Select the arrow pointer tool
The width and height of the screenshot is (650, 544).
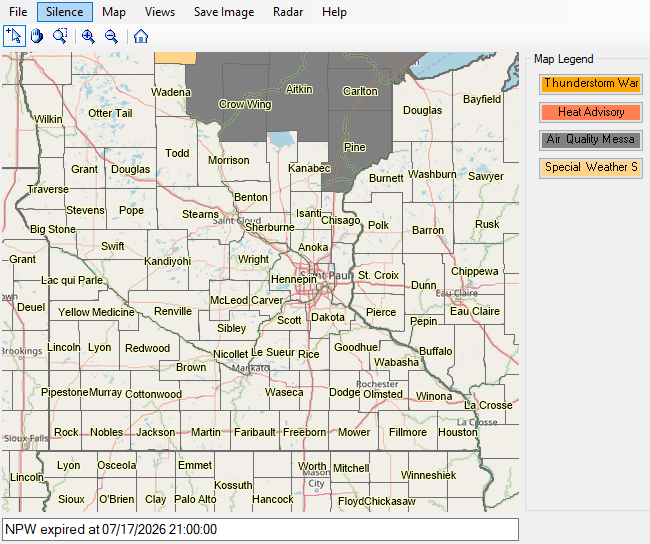(x=15, y=36)
